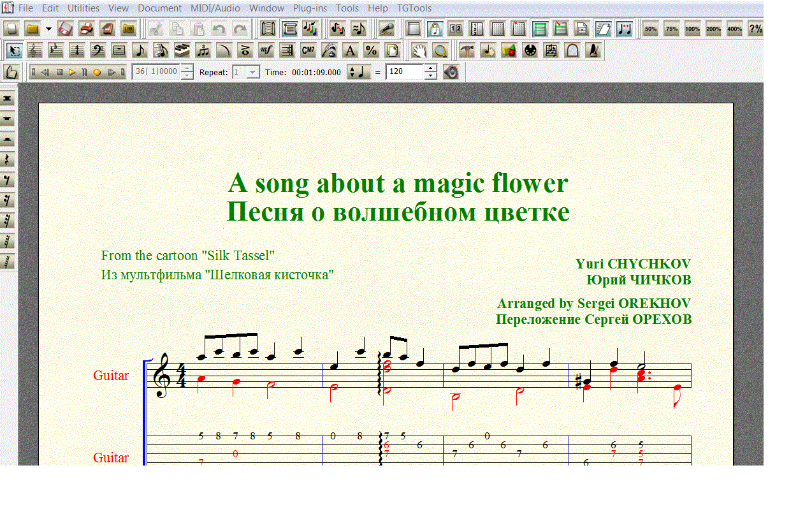The image size is (812, 521).
Task: Open the dropdown arrow next to Open folder
Action: [x=48, y=29]
